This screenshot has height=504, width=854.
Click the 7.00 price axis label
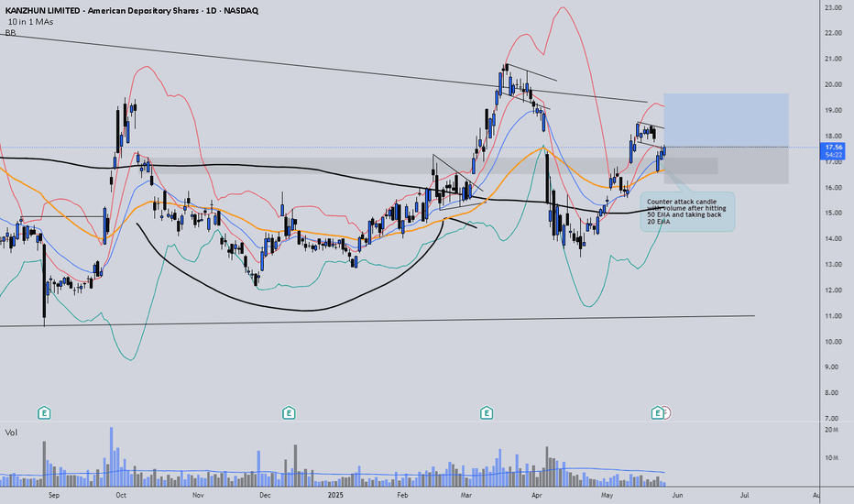click(x=833, y=419)
